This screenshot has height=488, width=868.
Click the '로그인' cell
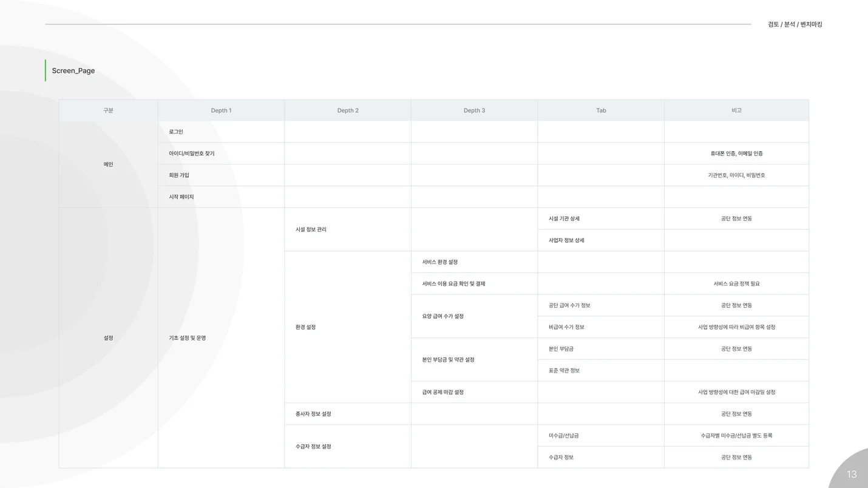pyautogui.click(x=221, y=132)
